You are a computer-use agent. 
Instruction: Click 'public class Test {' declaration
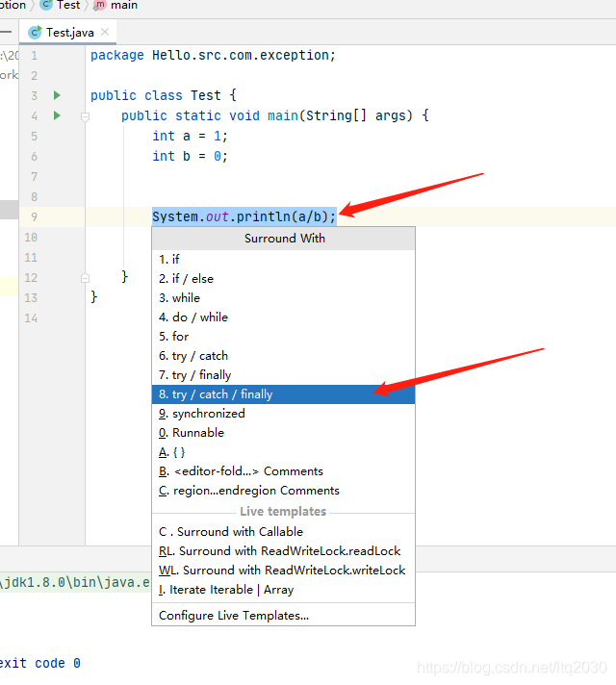[x=163, y=95]
